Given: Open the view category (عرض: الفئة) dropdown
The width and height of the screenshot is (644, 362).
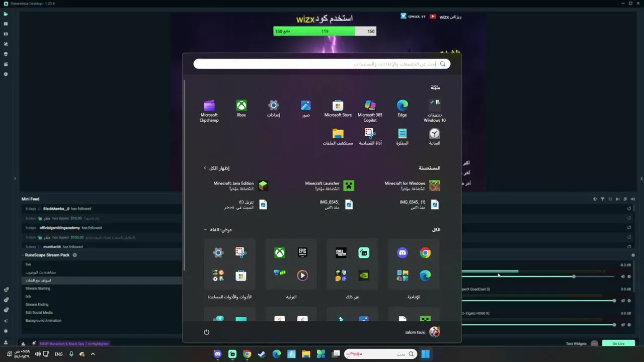Looking at the screenshot, I should [x=218, y=230].
